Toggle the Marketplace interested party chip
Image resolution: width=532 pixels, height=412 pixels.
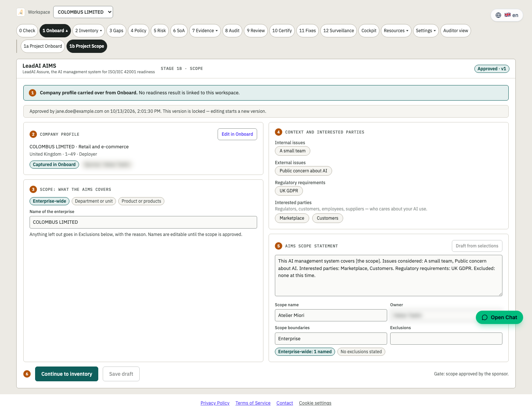coord(292,218)
